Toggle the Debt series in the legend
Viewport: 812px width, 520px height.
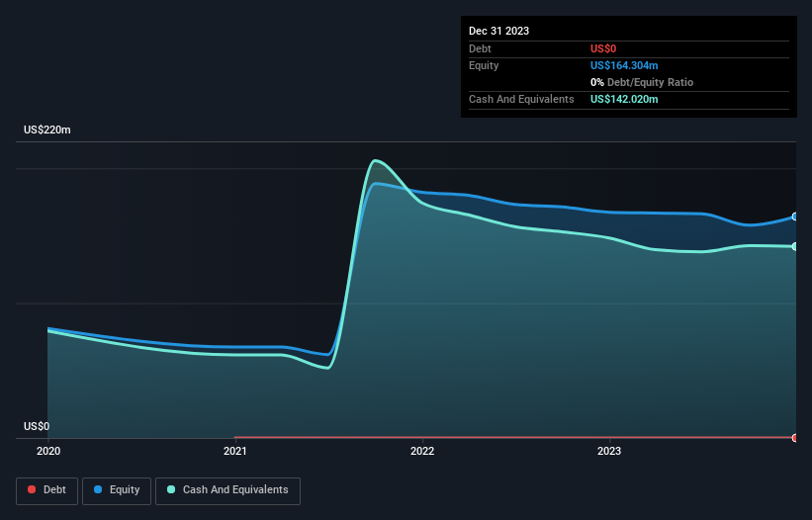coord(47,490)
